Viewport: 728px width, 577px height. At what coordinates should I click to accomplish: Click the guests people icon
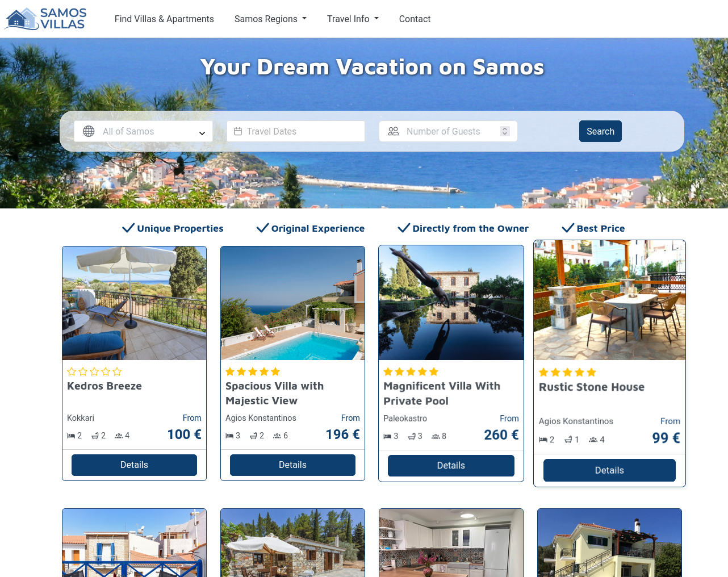394,131
